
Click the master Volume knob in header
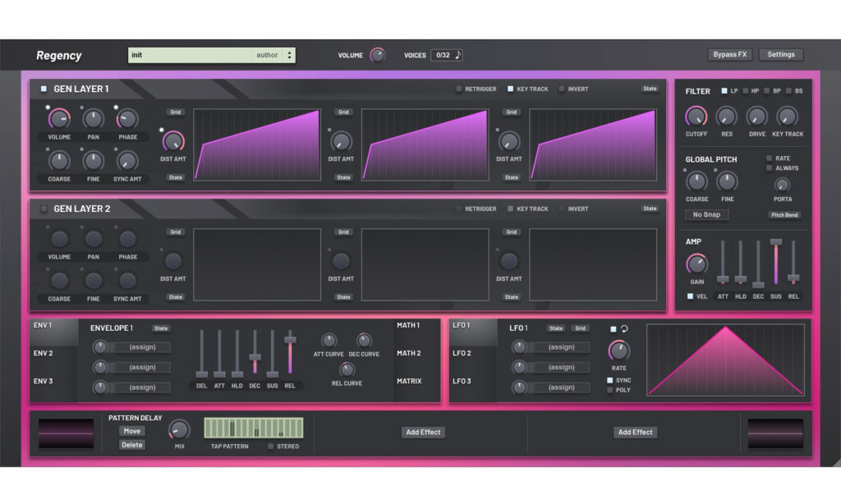pyautogui.click(x=377, y=55)
